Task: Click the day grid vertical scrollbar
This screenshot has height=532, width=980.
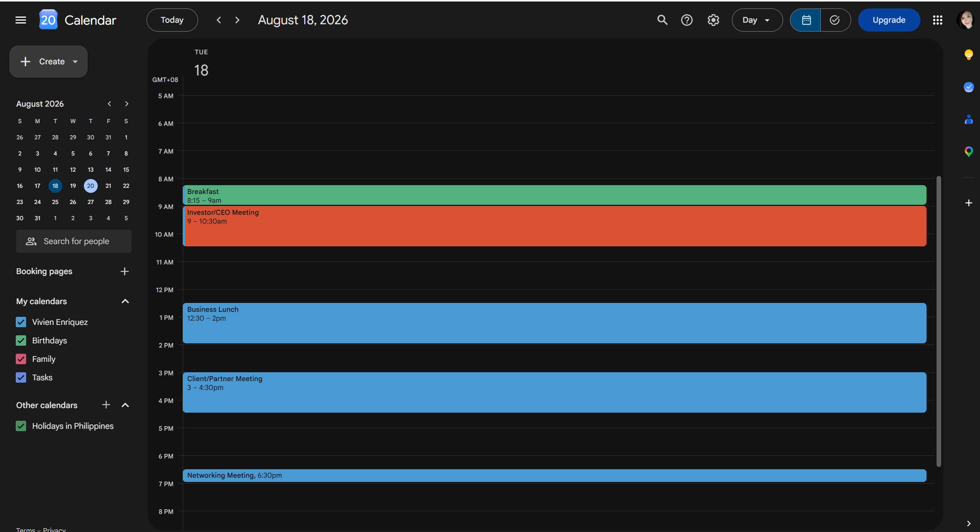Action: click(x=938, y=321)
